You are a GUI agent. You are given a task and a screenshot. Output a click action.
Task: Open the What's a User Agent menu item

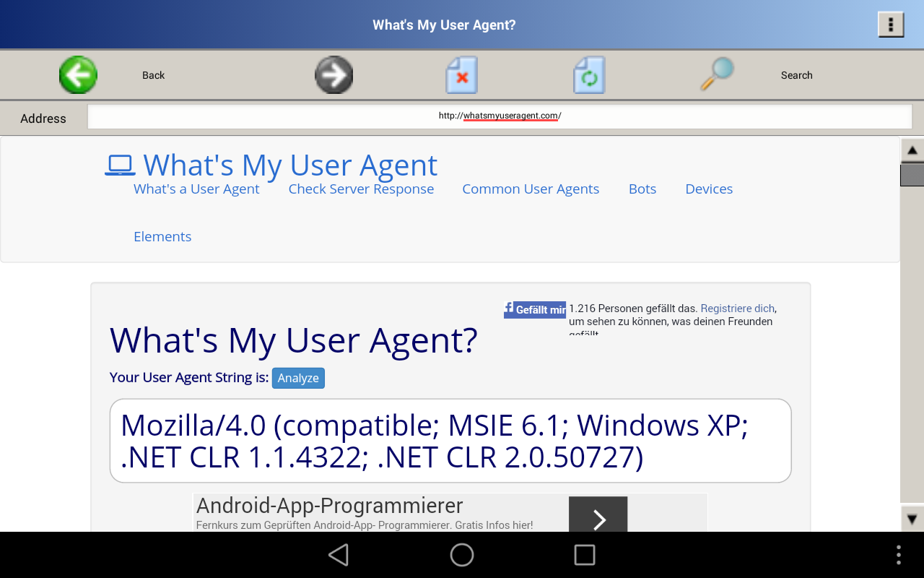click(x=196, y=189)
